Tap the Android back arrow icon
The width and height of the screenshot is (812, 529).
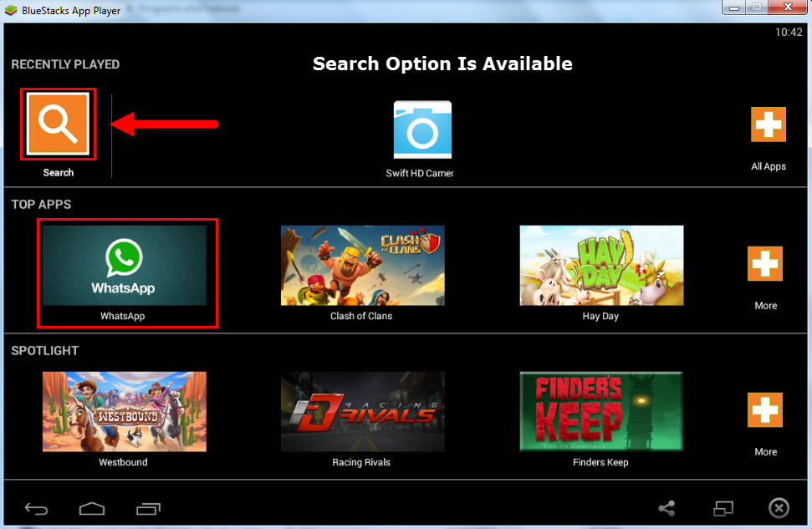tap(36, 509)
